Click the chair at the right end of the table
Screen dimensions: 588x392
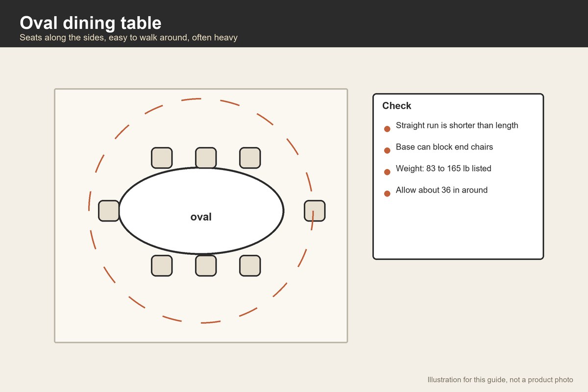point(315,211)
